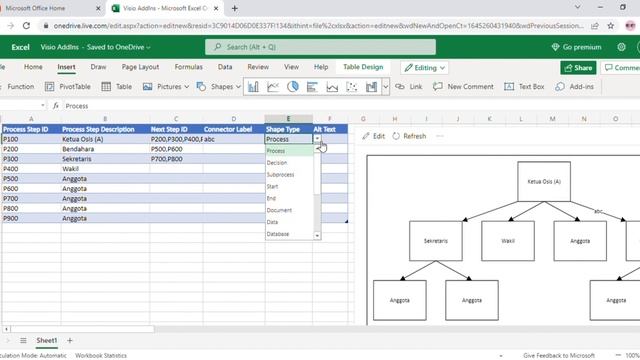Open the Help tab
Screen dimensions: 640x360
click(321, 67)
